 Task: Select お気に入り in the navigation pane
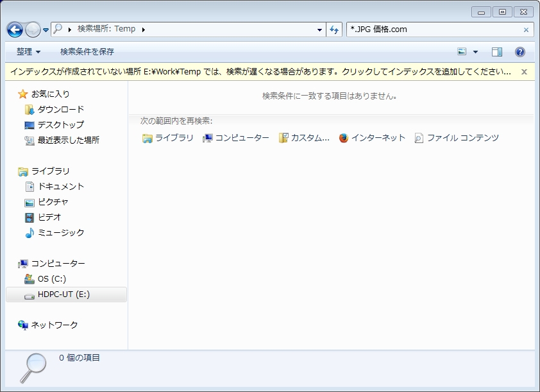tap(50, 94)
